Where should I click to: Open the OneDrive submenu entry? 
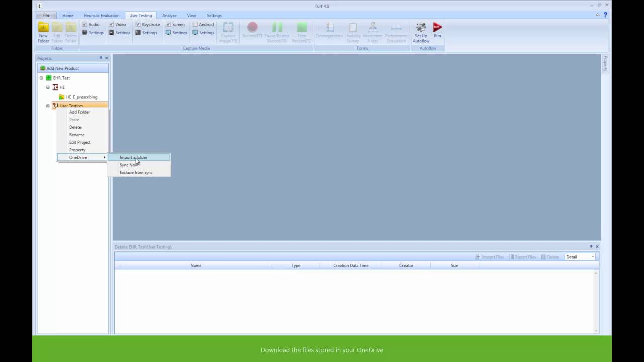click(82, 157)
